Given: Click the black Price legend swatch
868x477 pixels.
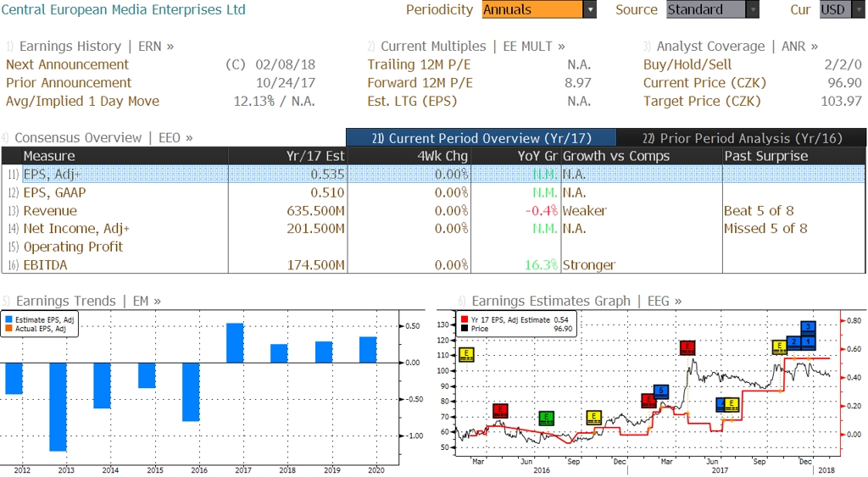Looking at the screenshot, I should [x=465, y=329].
